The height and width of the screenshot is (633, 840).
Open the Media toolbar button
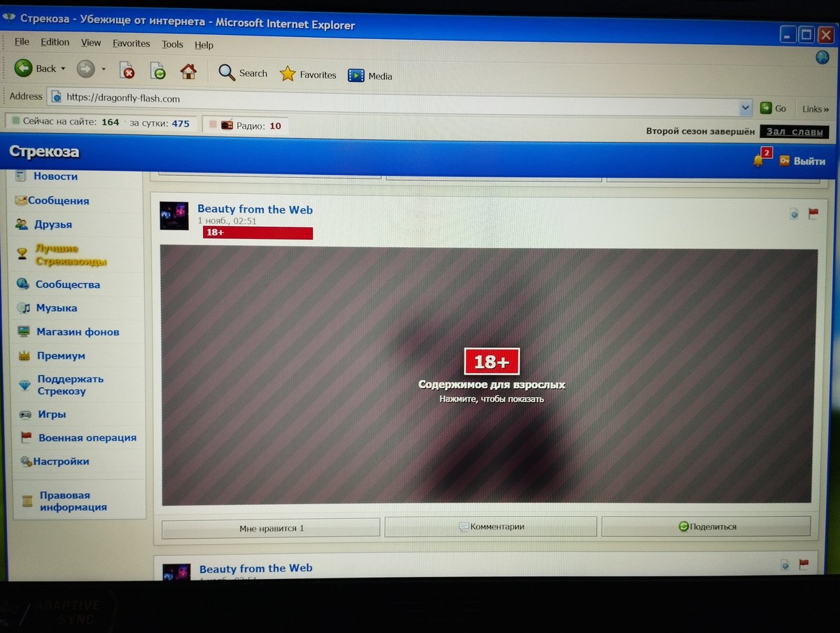370,76
